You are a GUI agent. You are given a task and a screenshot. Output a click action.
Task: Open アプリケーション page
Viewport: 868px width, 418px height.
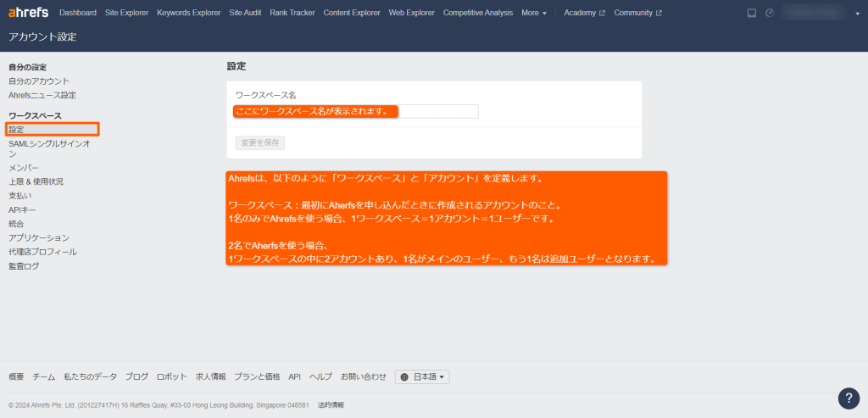click(39, 238)
